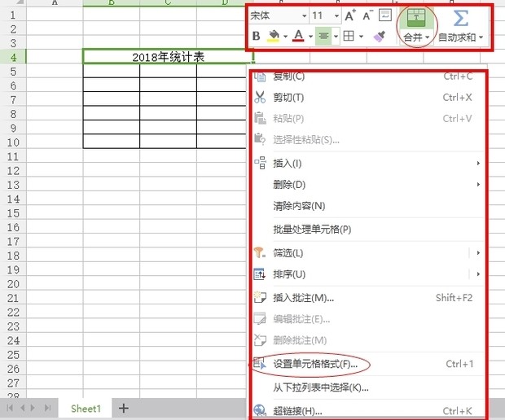Screen dimensions: 505x420
Task: Choose 批量处理单元格(P) menu entry
Action: [368, 230]
